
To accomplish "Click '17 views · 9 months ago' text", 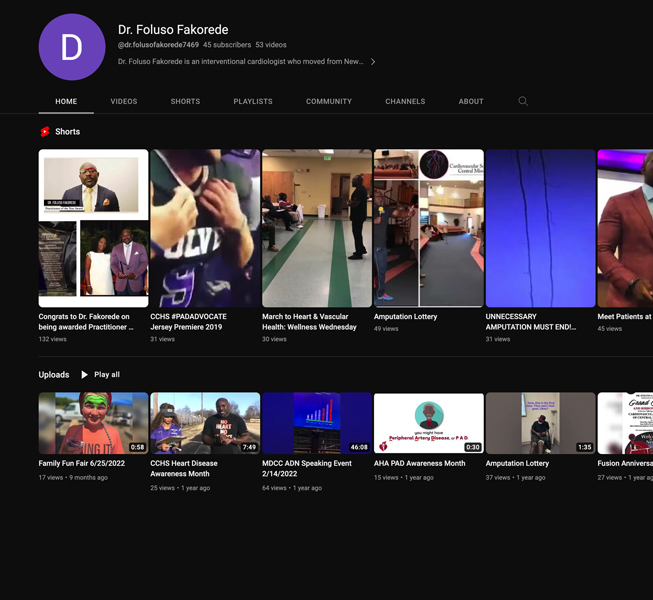I will click(x=73, y=478).
